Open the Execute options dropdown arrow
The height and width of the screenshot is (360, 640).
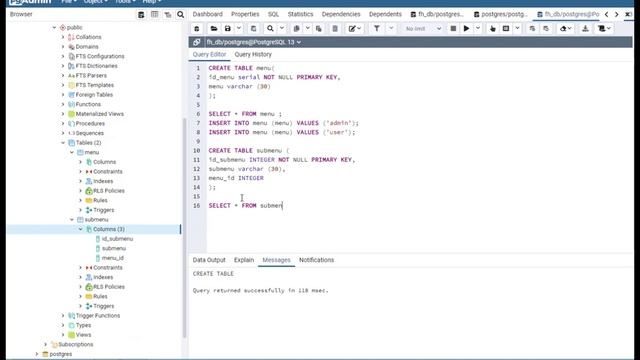478,29
